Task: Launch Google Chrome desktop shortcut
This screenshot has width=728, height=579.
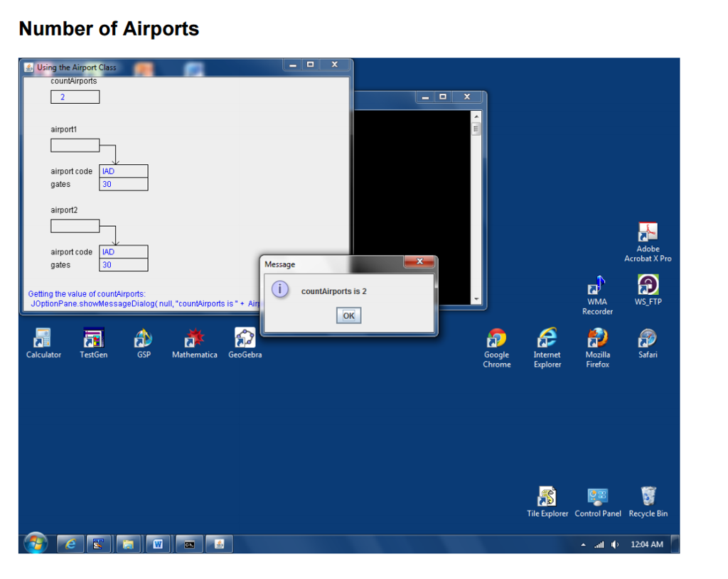Action: 497,348
